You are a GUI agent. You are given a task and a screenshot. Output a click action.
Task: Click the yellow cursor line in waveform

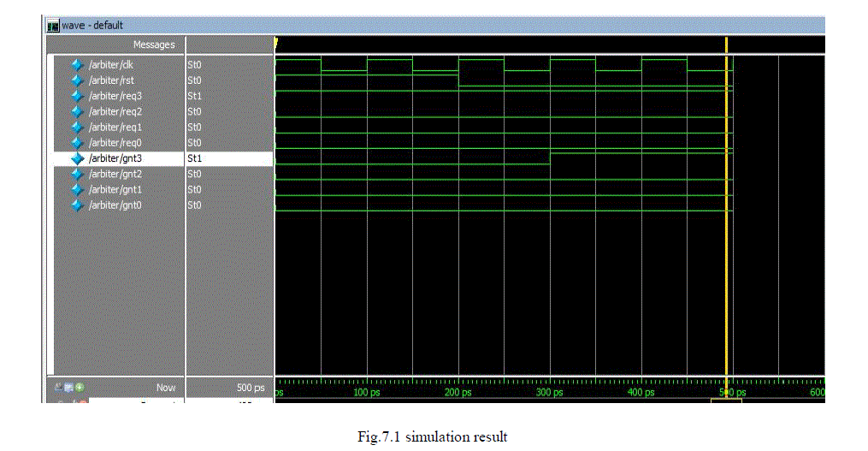726,257
